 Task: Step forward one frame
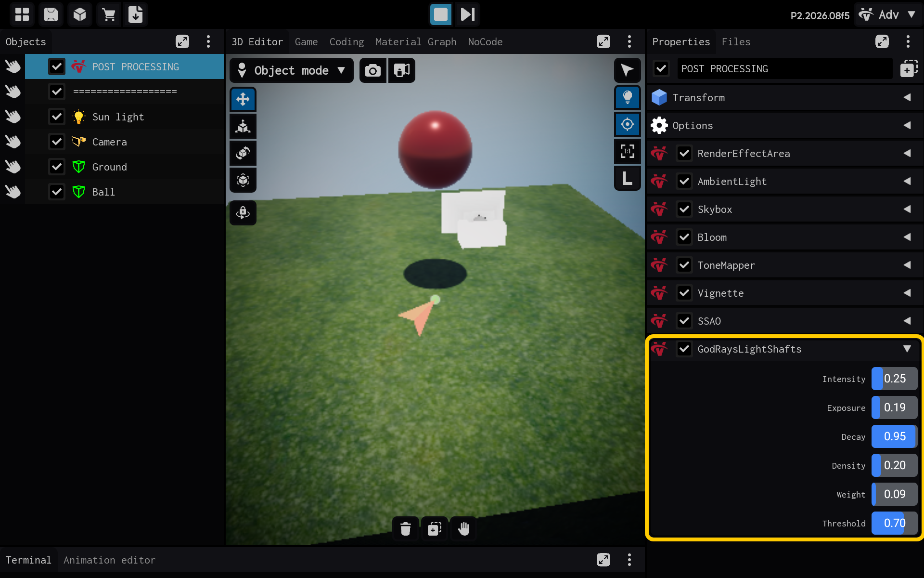(468, 14)
